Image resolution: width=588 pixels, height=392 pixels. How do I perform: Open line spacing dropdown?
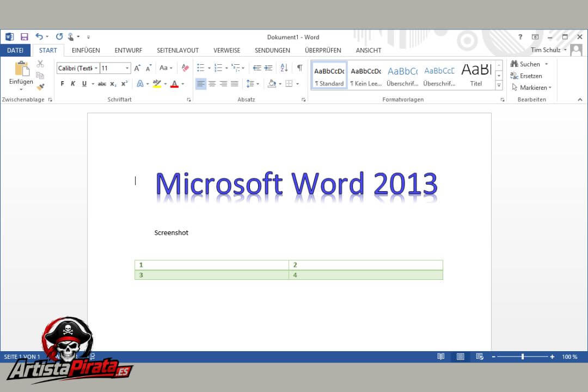[253, 84]
